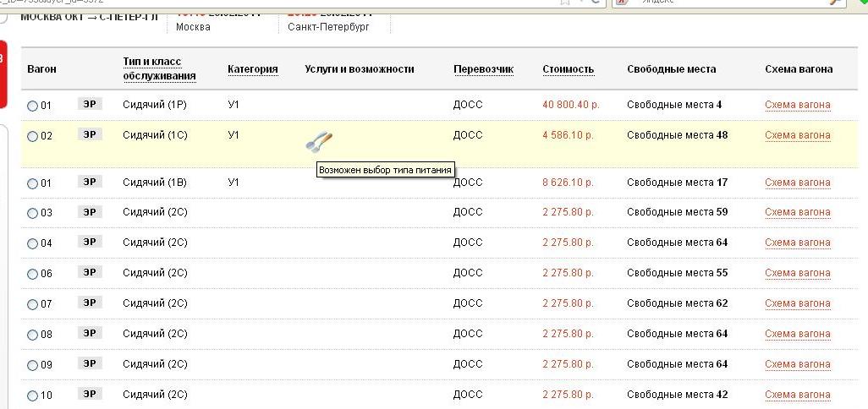Click the ЭР badge for wagon 06
The height and width of the screenshot is (409, 868).
click(90, 272)
